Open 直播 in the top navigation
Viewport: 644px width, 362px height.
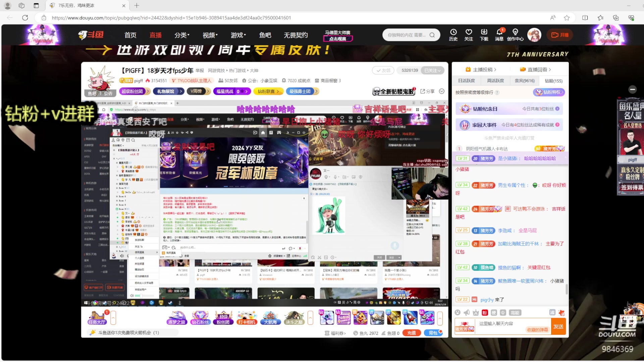(156, 35)
